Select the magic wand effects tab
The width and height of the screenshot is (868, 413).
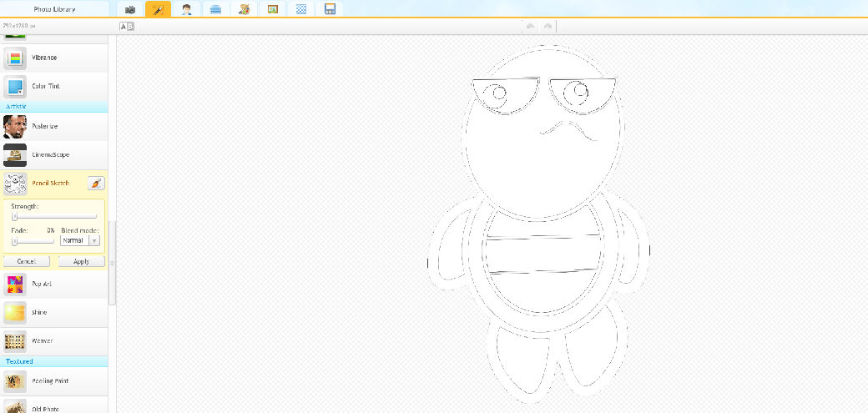157,9
